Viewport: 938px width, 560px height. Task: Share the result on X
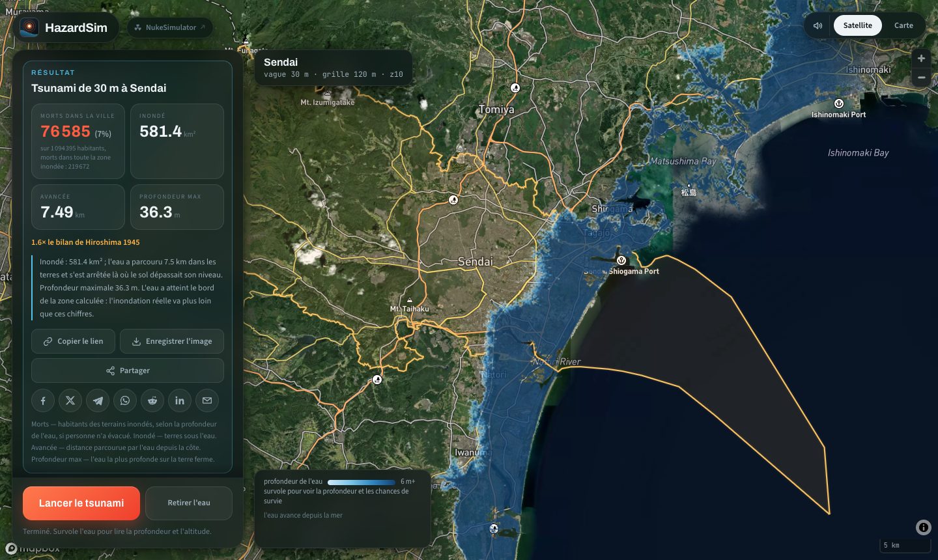pyautogui.click(x=70, y=400)
